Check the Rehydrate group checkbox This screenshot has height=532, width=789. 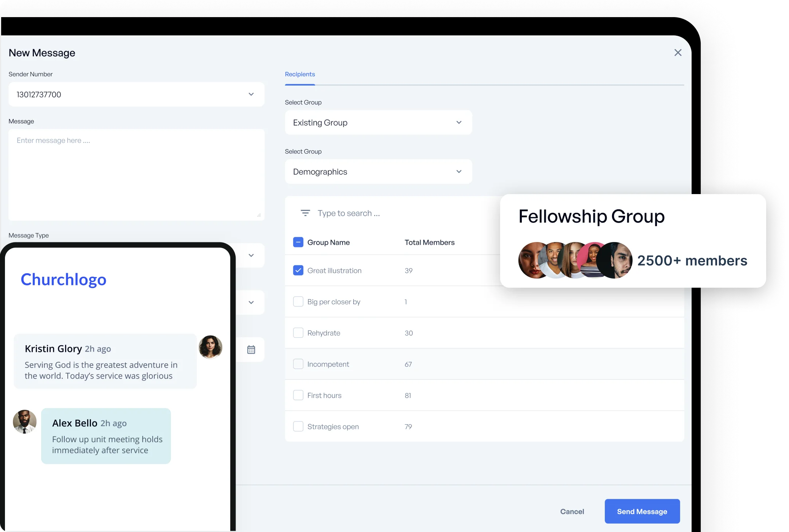(x=298, y=333)
